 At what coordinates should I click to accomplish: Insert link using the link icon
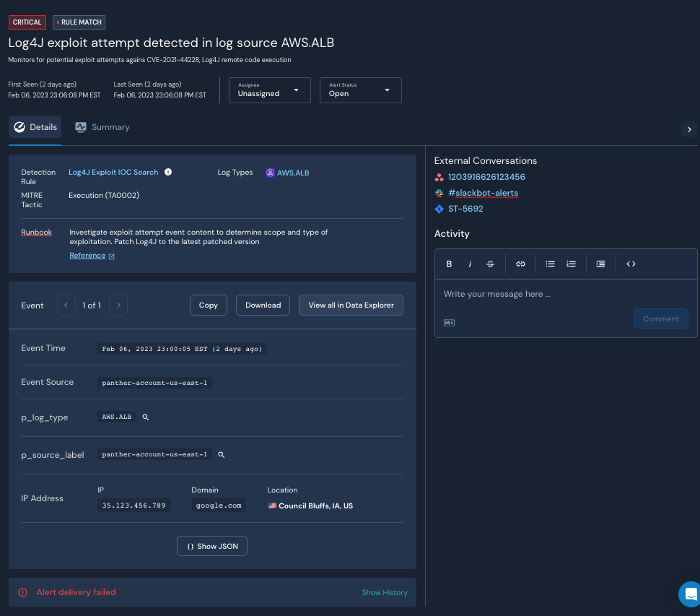(520, 264)
